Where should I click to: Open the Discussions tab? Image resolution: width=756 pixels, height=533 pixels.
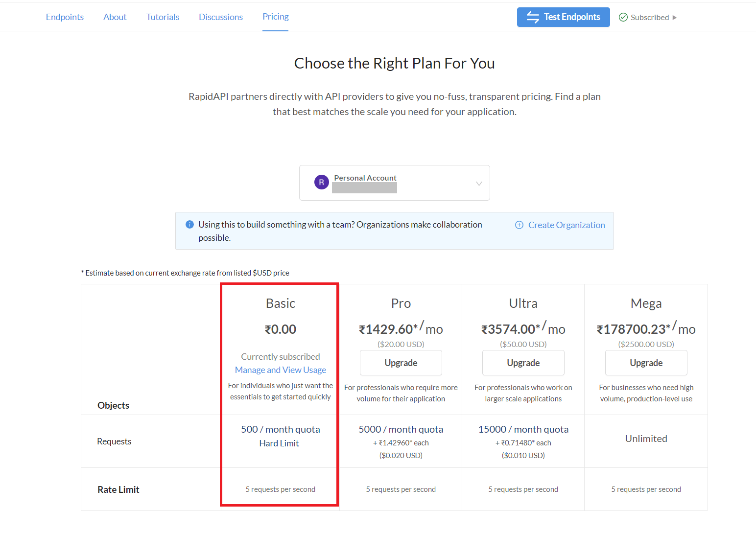(221, 17)
